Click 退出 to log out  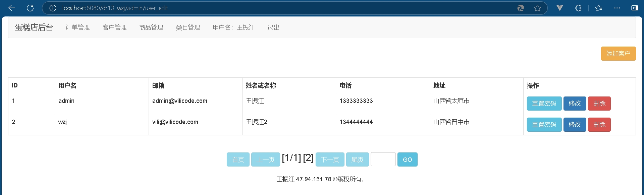coord(273,27)
